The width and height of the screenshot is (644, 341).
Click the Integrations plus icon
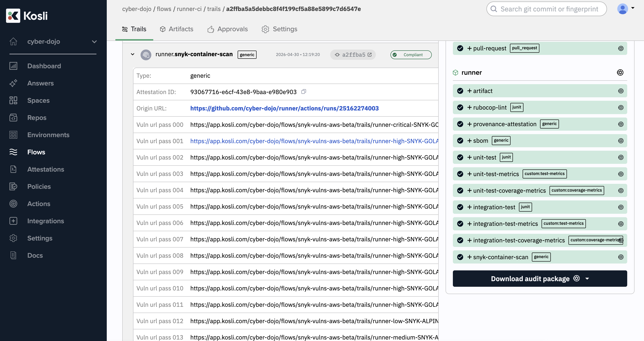(13, 221)
